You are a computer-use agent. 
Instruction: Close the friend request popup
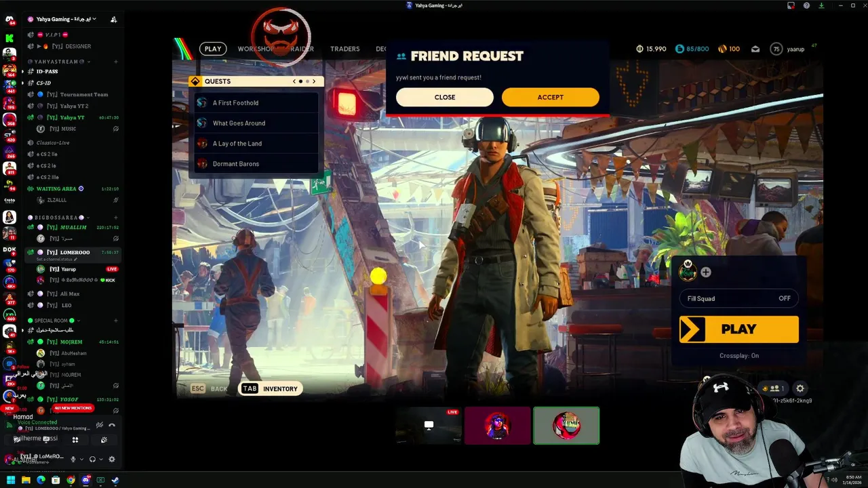click(x=445, y=97)
